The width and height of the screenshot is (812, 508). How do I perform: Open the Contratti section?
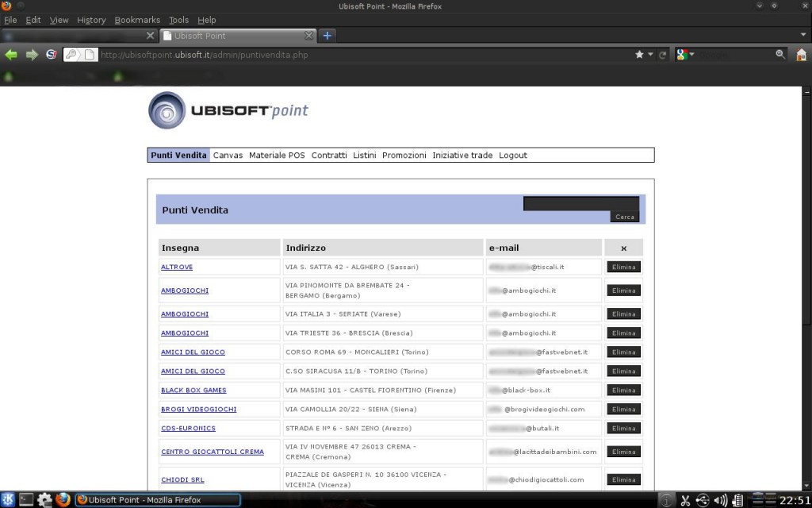[x=329, y=155]
